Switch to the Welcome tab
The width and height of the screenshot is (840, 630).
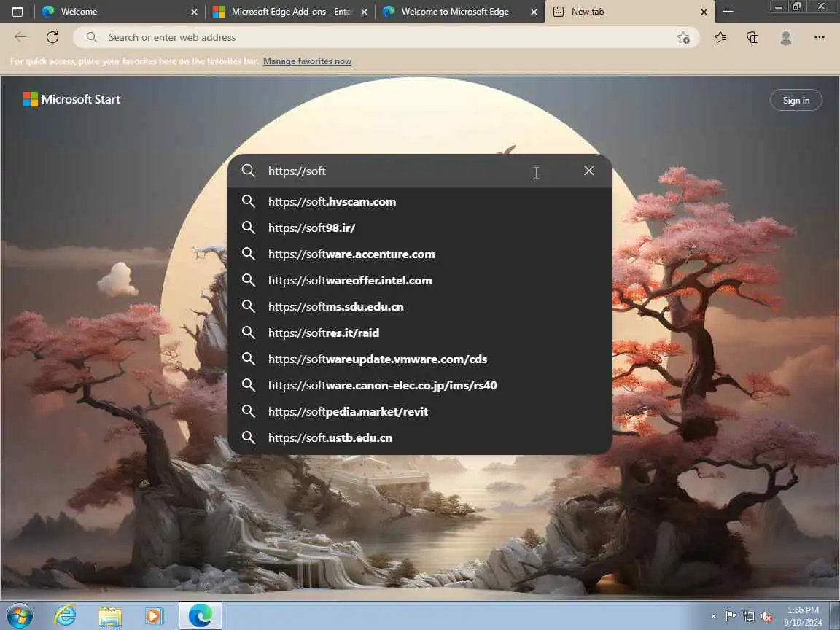120,11
